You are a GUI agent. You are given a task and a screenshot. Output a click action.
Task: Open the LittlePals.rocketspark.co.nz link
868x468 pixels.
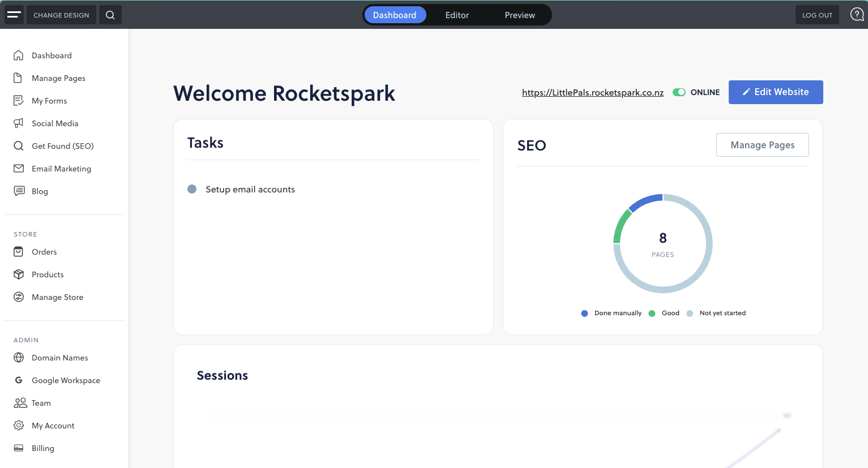tap(592, 93)
